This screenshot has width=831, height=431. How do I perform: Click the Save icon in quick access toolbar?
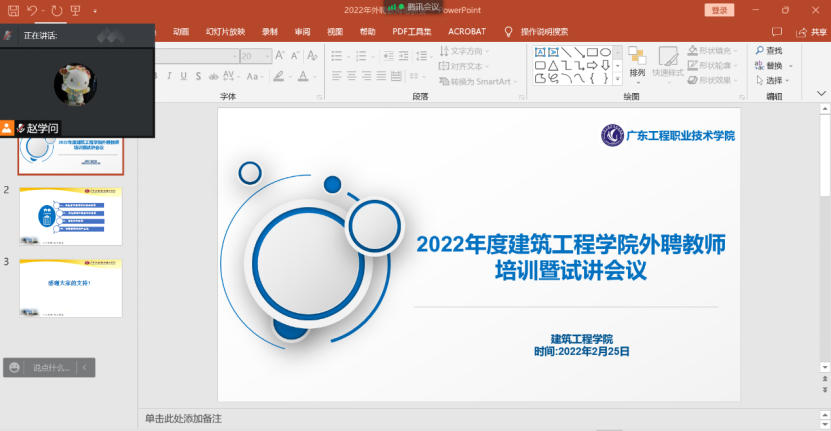click(12, 10)
